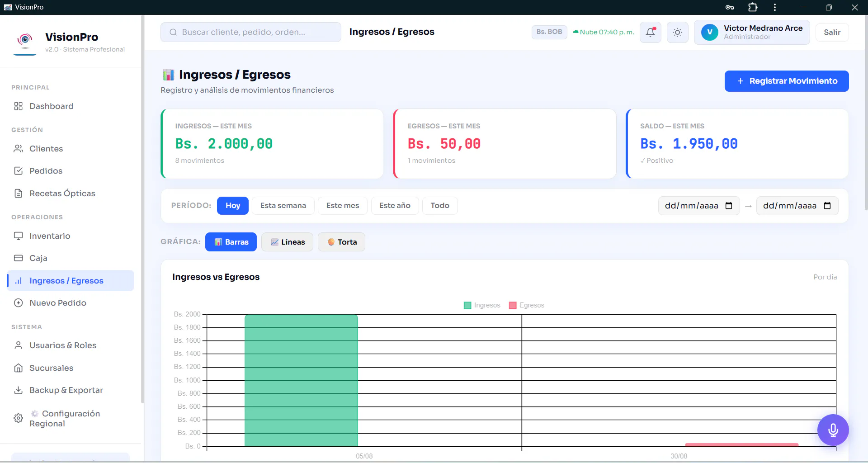Open the notifications bell
The image size is (868, 463).
click(x=651, y=32)
